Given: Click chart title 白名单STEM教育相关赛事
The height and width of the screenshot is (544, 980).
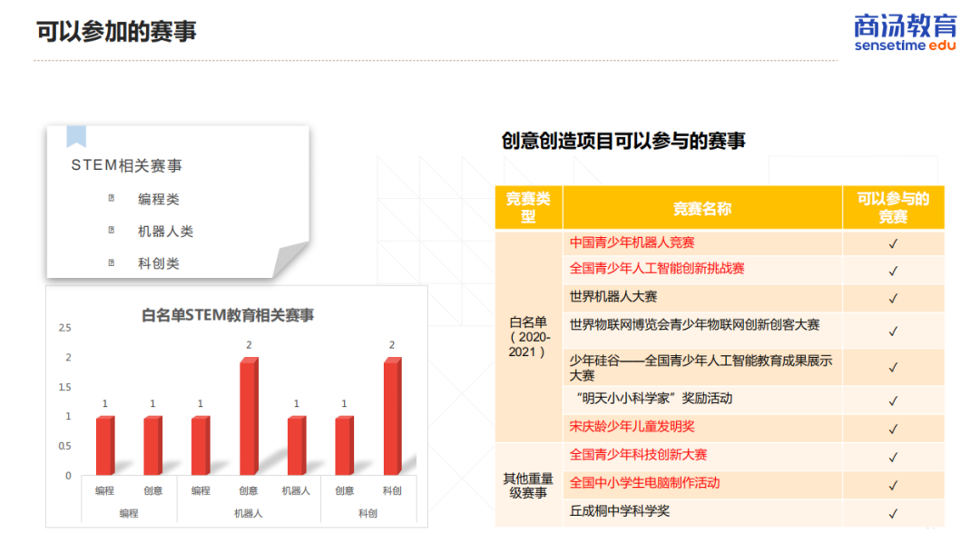Looking at the screenshot, I should (x=228, y=315).
